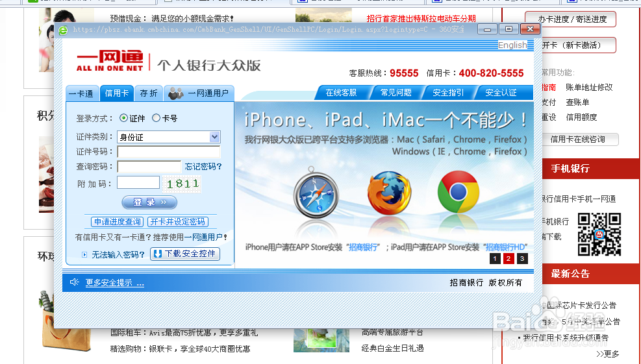
Task: Click the 无法输入密码? link
Action: [x=118, y=255]
